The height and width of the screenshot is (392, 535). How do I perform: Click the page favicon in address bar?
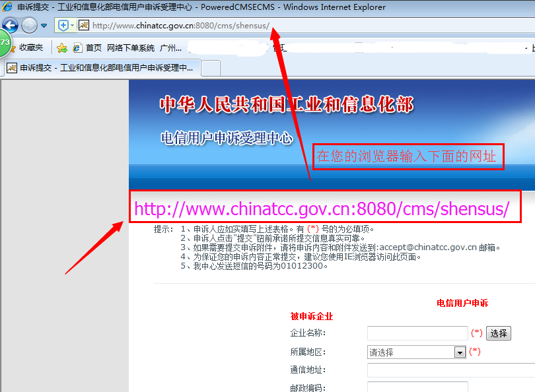point(84,26)
